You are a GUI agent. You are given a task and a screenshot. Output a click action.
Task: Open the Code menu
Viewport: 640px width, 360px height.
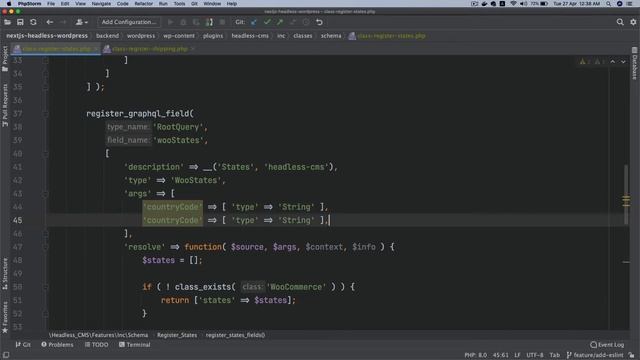coord(122,4)
